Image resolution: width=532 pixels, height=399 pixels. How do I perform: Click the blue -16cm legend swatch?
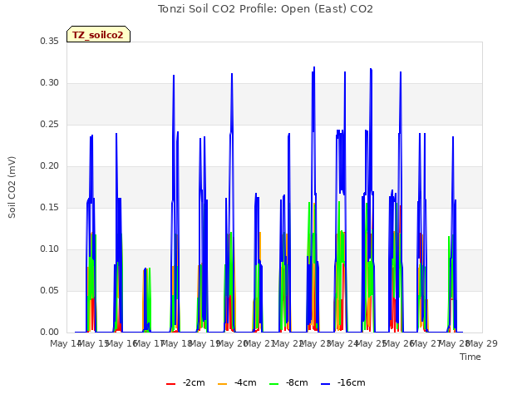pos(325,384)
